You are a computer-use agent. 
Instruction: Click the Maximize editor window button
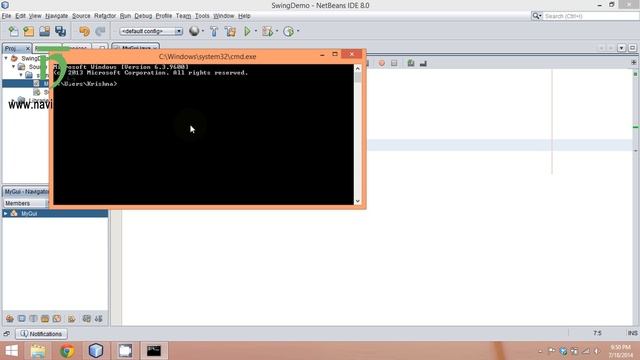pos(632,48)
